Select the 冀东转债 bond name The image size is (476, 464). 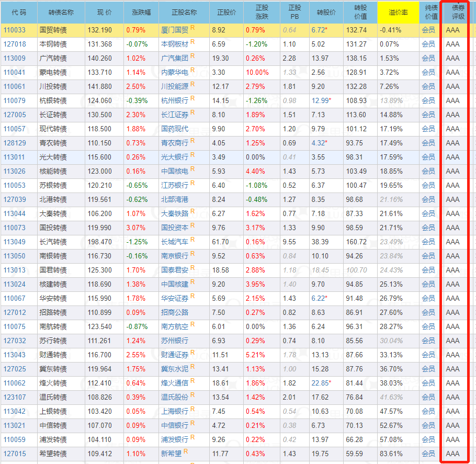coord(53,369)
